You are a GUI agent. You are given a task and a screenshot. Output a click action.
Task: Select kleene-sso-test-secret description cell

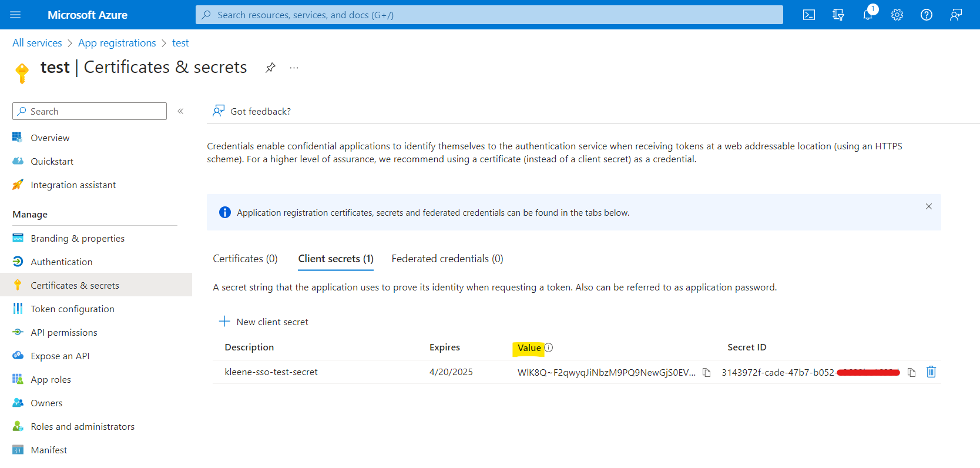coord(271,372)
